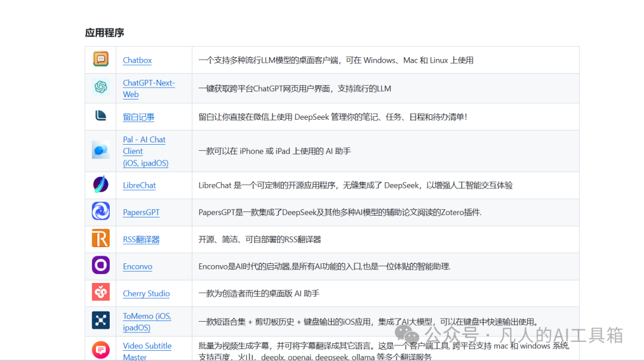Click the ToMemo app icon

click(101, 320)
